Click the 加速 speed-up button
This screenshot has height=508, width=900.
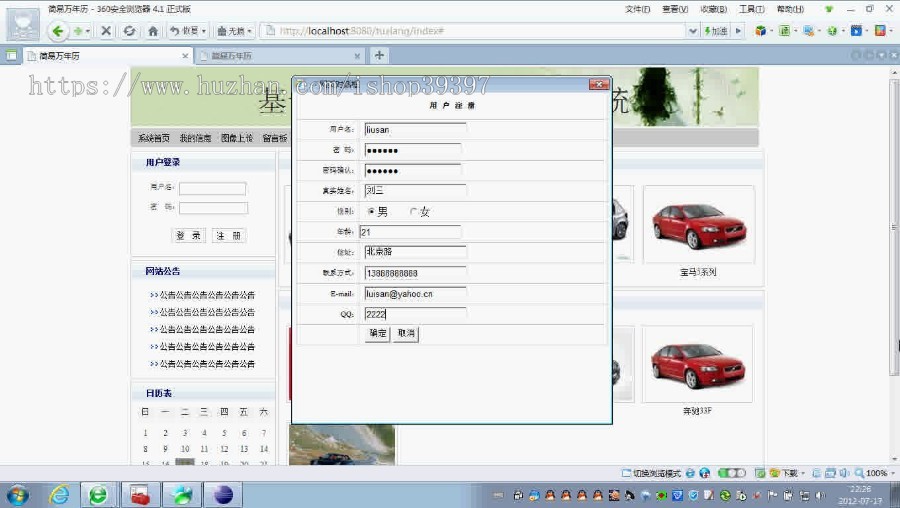(x=716, y=31)
